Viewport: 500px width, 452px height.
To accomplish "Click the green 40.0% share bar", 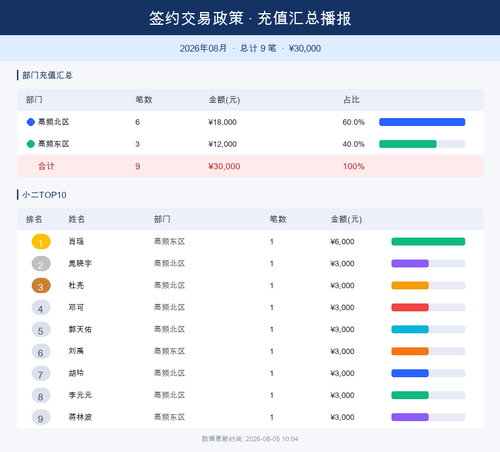I will tap(408, 144).
